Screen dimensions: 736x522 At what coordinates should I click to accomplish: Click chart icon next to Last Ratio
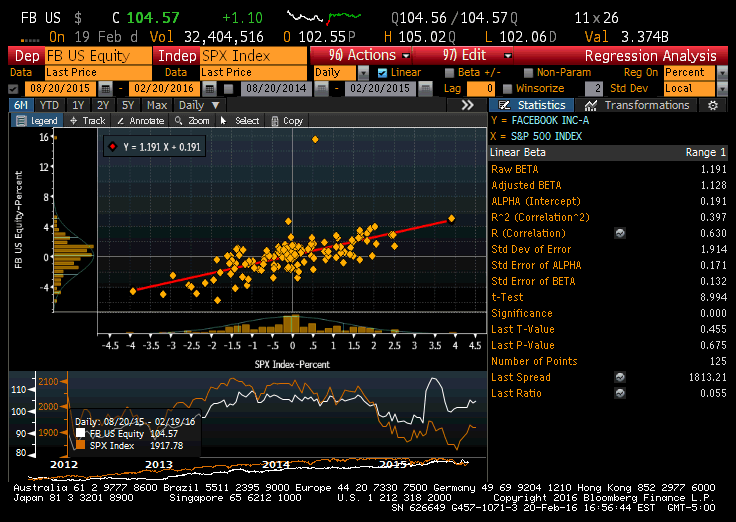click(x=620, y=393)
